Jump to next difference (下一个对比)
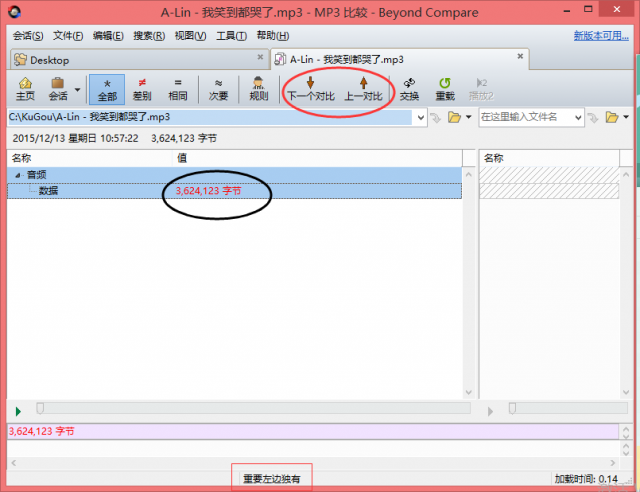Image resolution: width=640 pixels, height=492 pixels. [x=311, y=89]
